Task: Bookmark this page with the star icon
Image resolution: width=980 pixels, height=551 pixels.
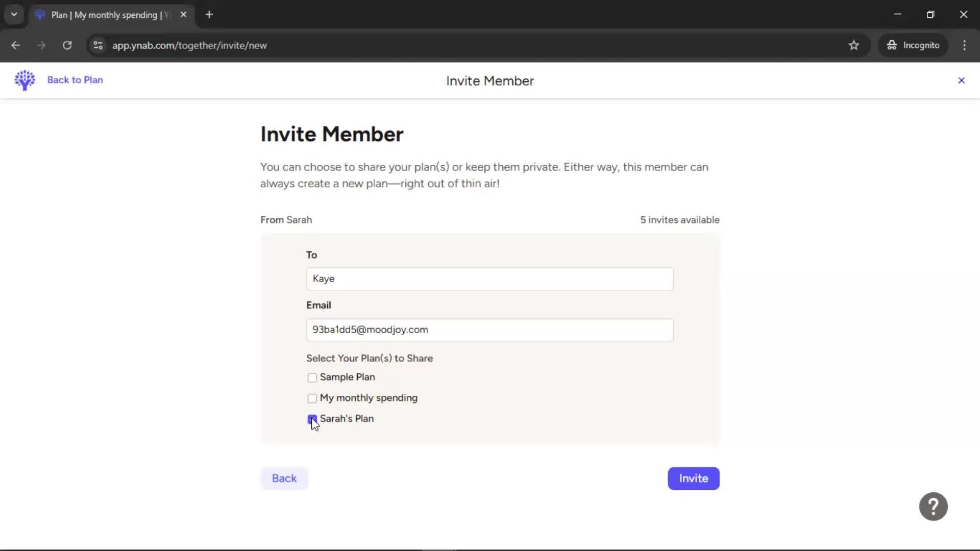Action: [853, 45]
